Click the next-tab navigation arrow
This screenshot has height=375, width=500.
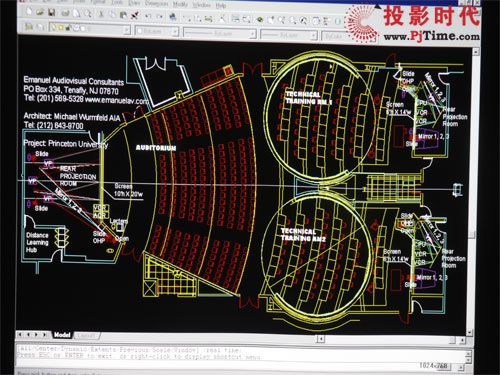tap(36, 334)
